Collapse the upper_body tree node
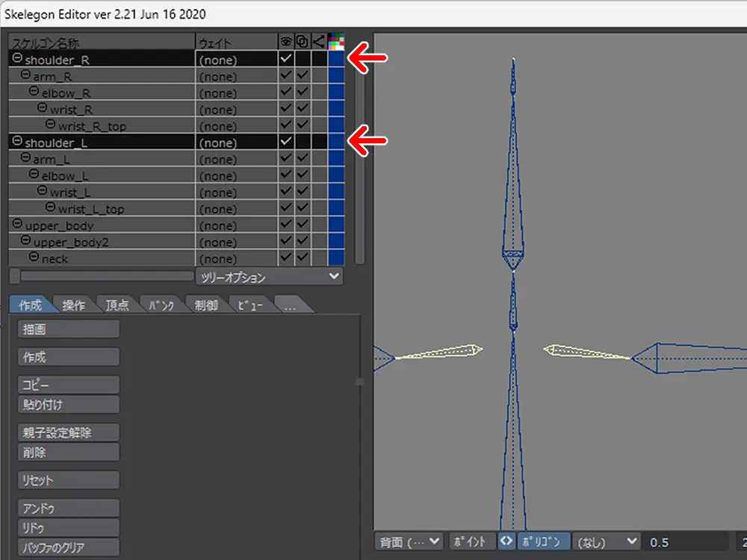This screenshot has width=747, height=560. 17,224
